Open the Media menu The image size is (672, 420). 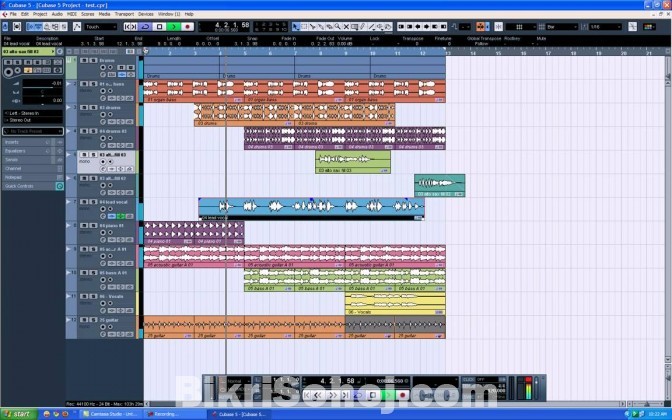click(105, 14)
